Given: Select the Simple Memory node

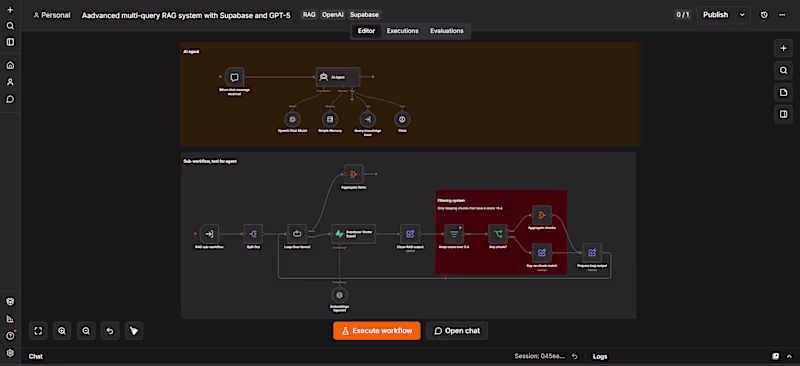Looking at the screenshot, I should [x=330, y=119].
